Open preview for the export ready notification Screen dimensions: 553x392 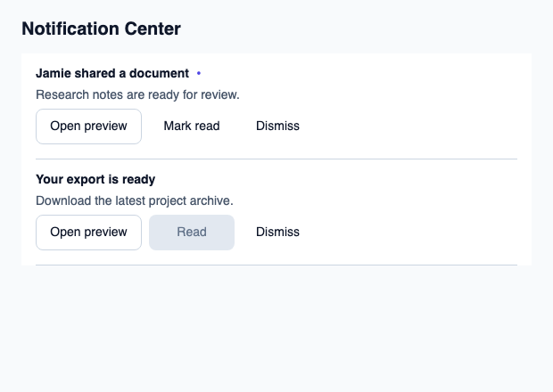click(88, 233)
